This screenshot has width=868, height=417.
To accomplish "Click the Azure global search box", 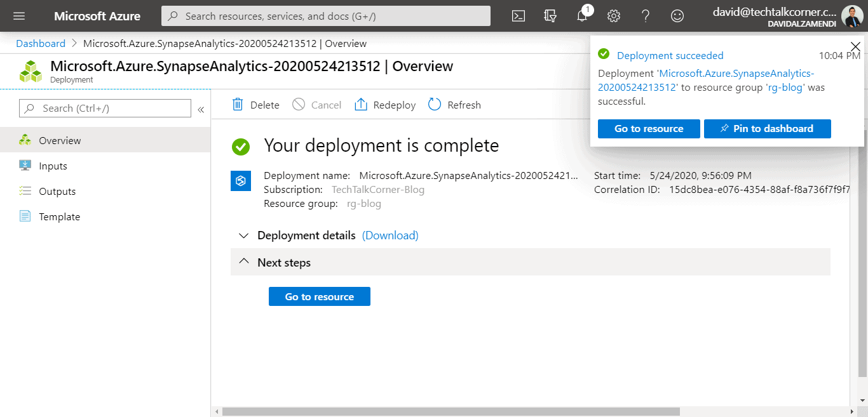I will pyautogui.click(x=326, y=16).
